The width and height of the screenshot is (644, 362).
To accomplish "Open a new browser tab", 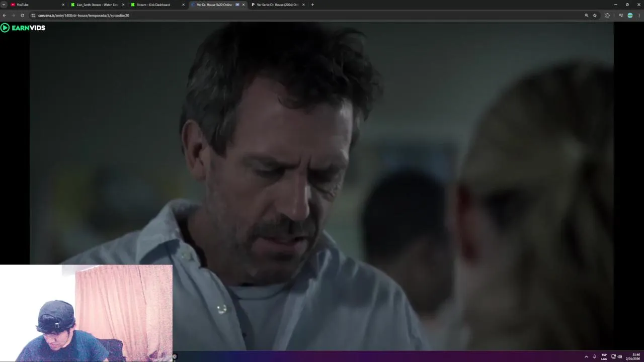I will pyautogui.click(x=312, y=5).
